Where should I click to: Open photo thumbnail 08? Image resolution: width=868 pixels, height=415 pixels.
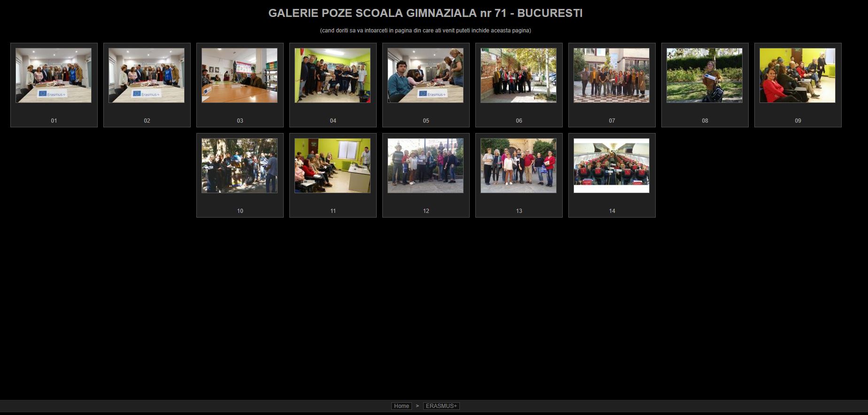pos(705,75)
